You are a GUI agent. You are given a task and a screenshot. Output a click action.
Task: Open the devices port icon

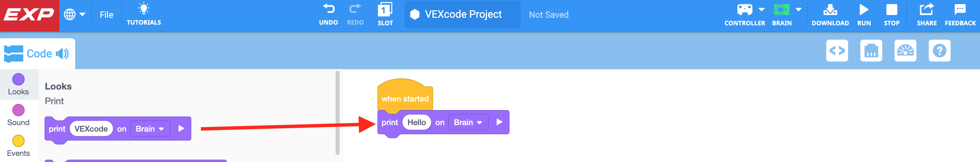(x=871, y=51)
